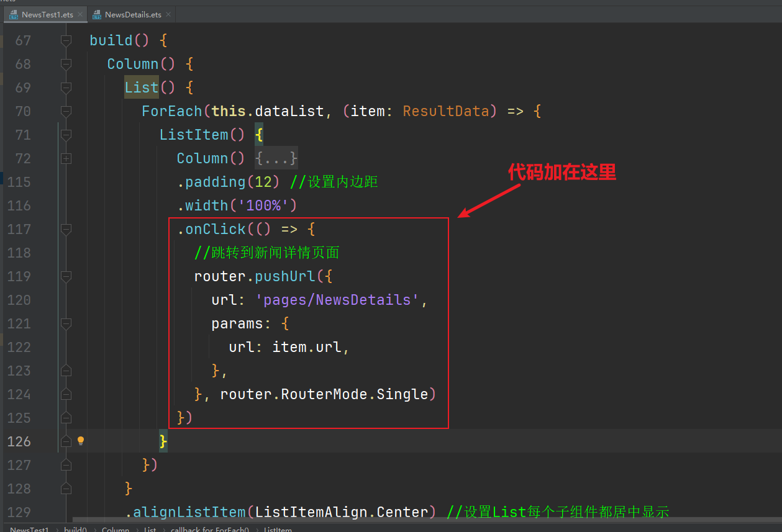
Task: Collapse the build() block at line 67
Action: [66, 40]
